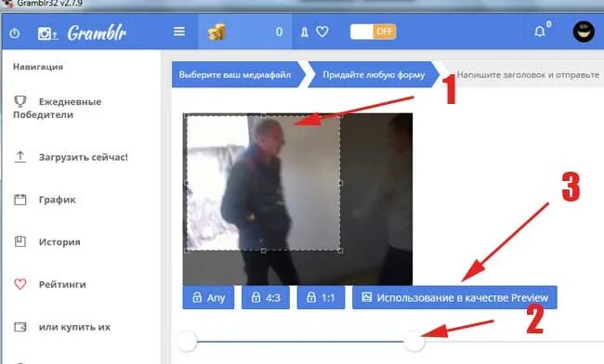Screen dimensions: 604x364
Task: Click the wallet icon beside или купить их
Action: 20,327
